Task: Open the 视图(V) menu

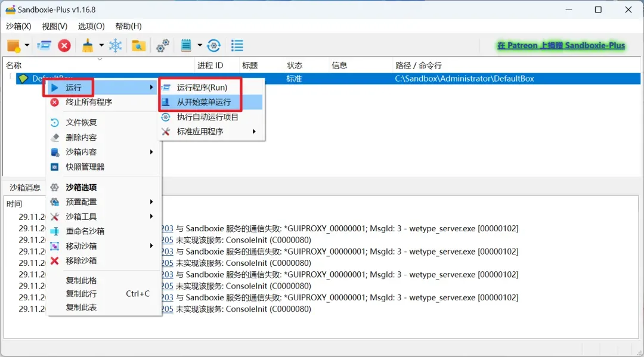Action: click(x=55, y=26)
